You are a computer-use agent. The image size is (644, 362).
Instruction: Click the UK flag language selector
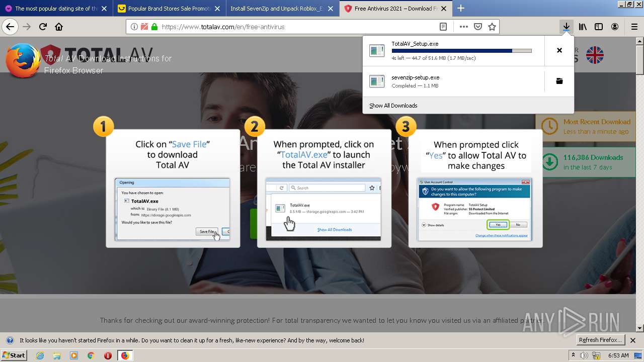coord(595,55)
